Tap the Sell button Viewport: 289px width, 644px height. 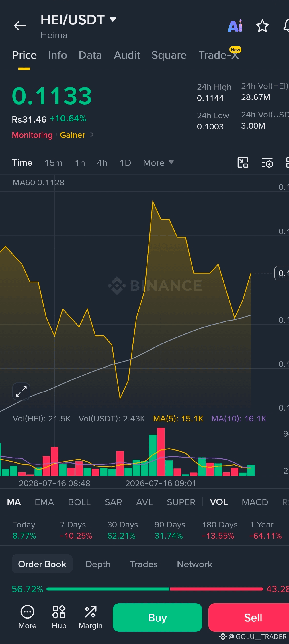249,617
